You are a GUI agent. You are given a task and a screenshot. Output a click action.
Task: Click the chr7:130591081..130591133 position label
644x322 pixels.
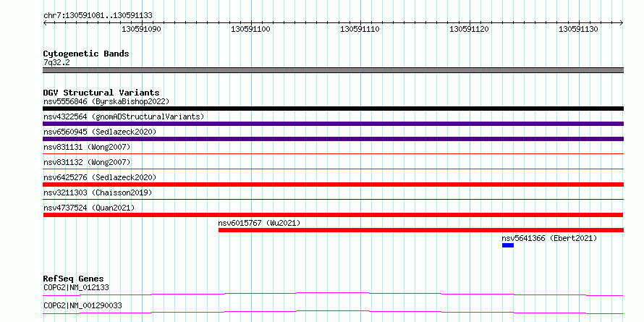[98, 15]
